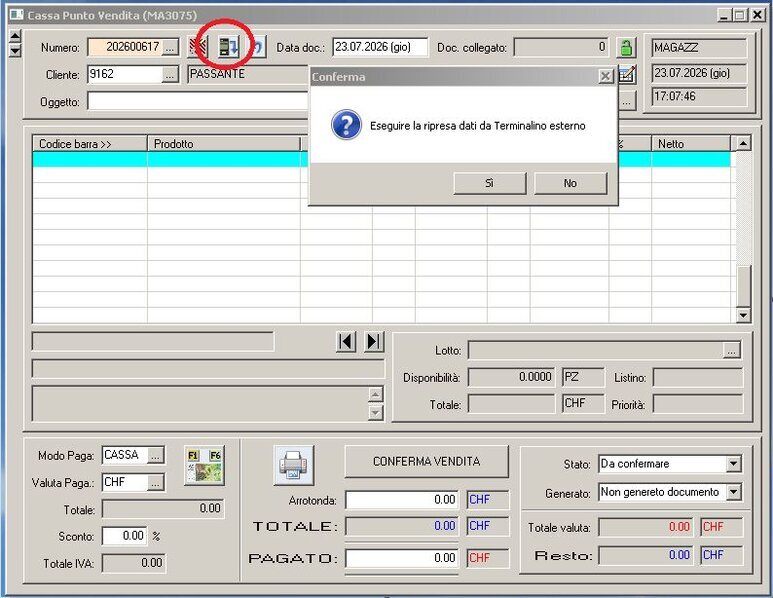Open the Lotto lookup ellipsis button
773x598 pixels.
point(732,351)
